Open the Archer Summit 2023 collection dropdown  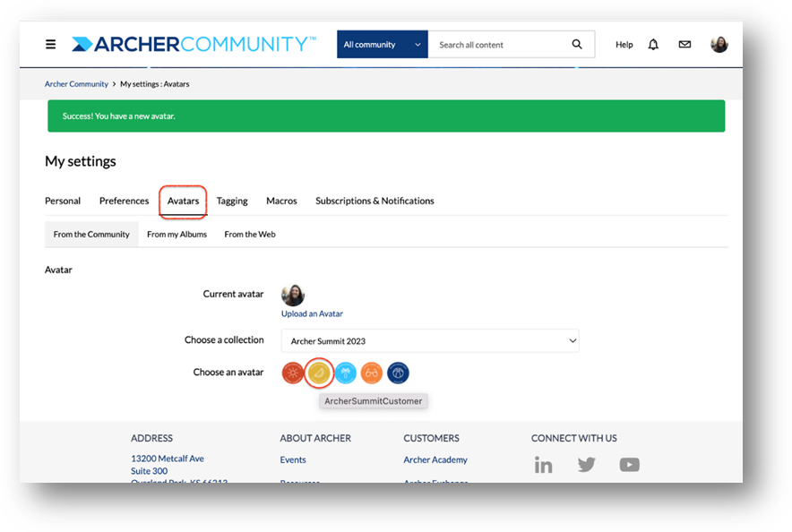click(430, 340)
